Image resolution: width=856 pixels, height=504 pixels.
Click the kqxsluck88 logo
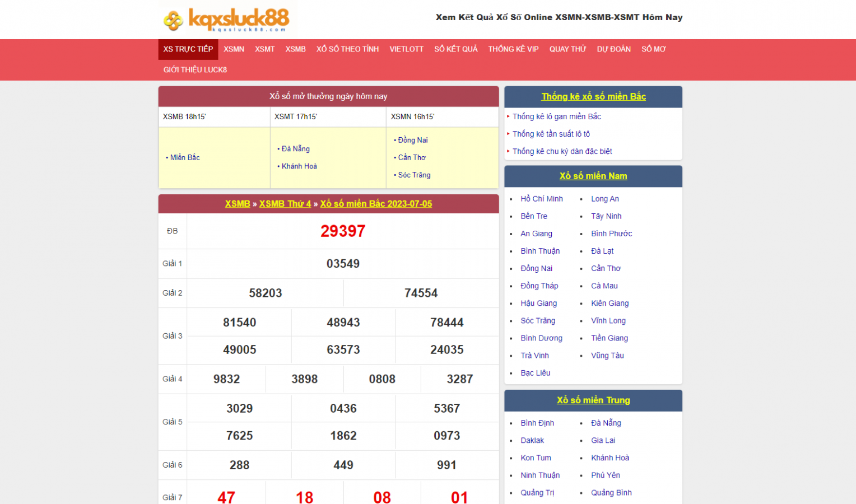click(x=227, y=20)
